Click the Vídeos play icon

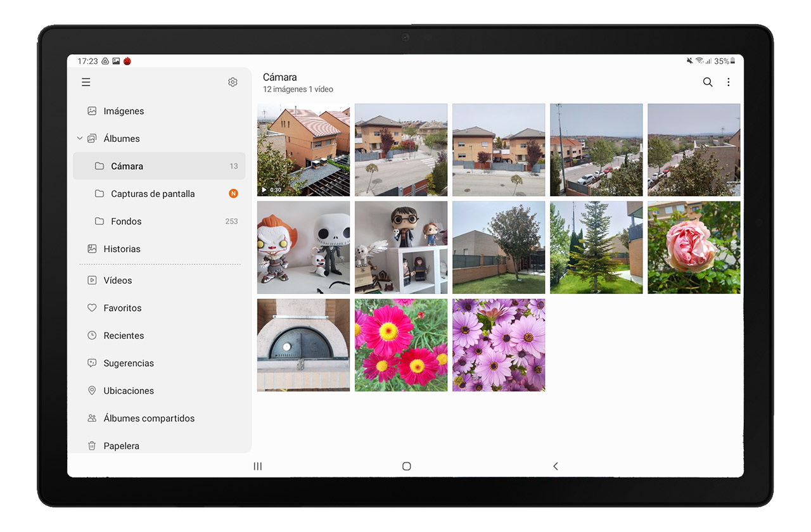coord(92,280)
